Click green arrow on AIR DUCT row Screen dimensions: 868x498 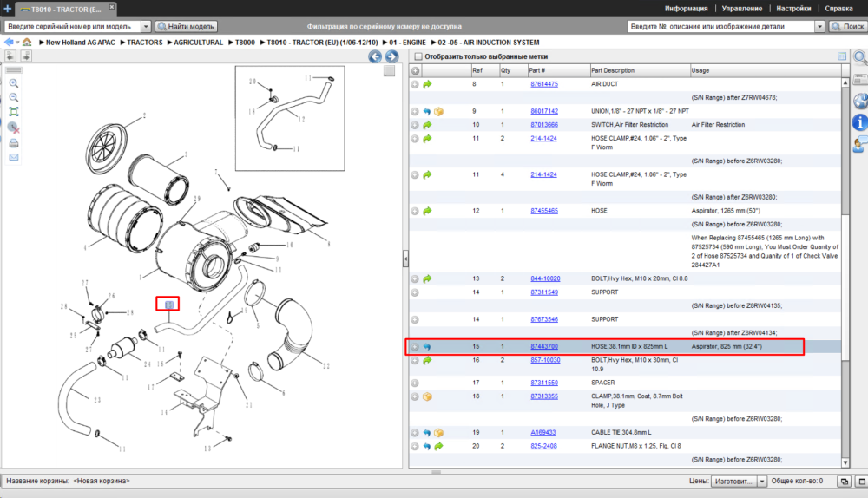tap(427, 84)
